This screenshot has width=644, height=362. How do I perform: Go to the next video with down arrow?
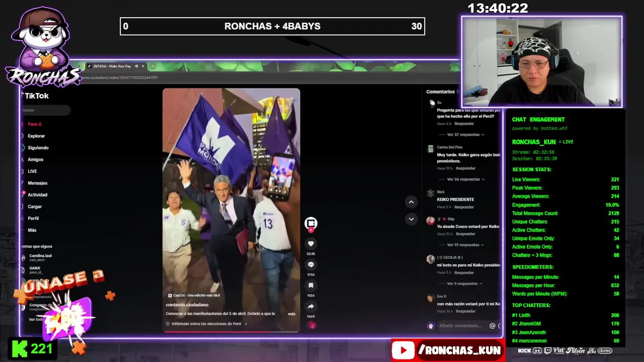coord(411,219)
